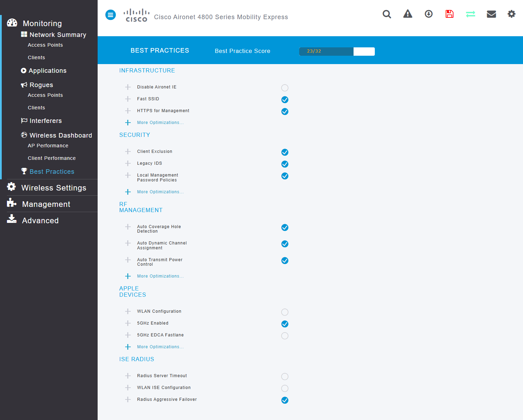
Task: Click the Cisco logo
Action: [136, 15]
